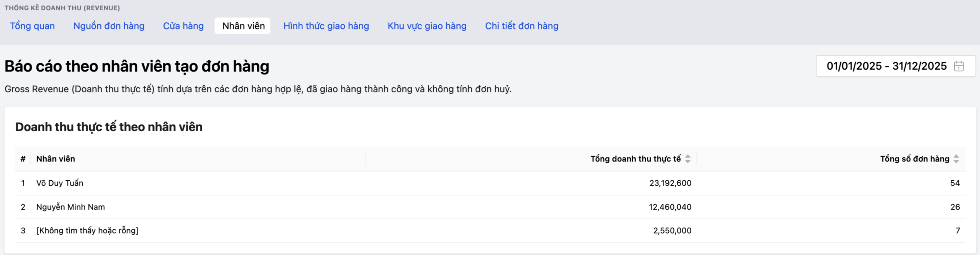This screenshot has width=980, height=255.
Task: Select employee Nguyễn Minh Nam
Action: coord(70,207)
